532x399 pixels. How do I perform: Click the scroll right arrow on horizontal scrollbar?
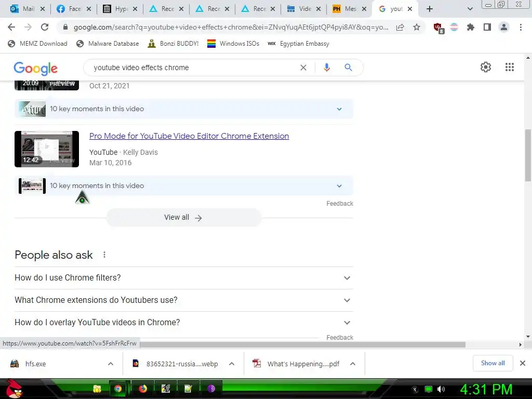click(521, 345)
